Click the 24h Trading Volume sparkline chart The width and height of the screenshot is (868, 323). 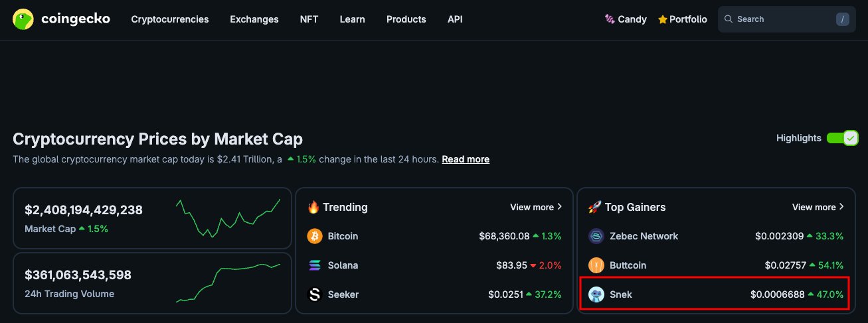tap(228, 283)
